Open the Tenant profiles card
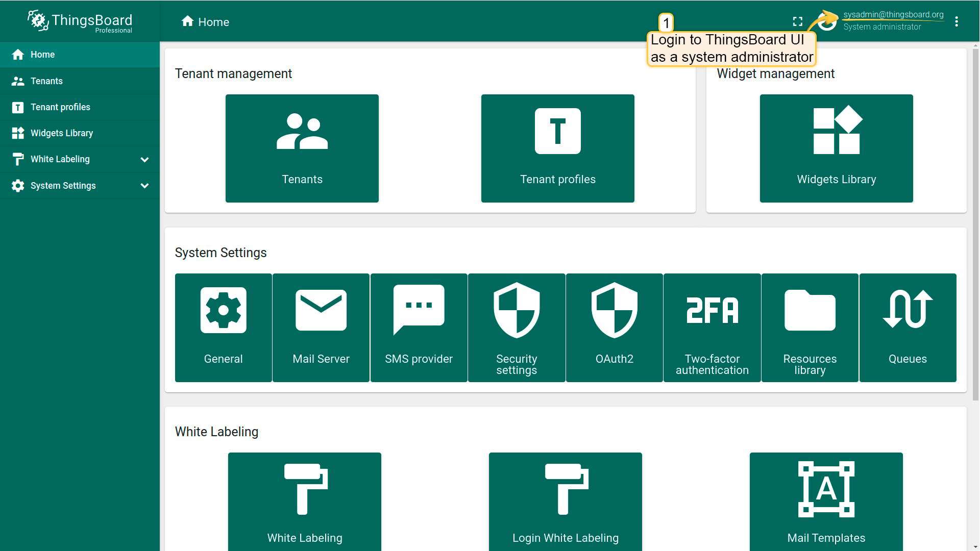This screenshot has height=551, width=980. 558,148
